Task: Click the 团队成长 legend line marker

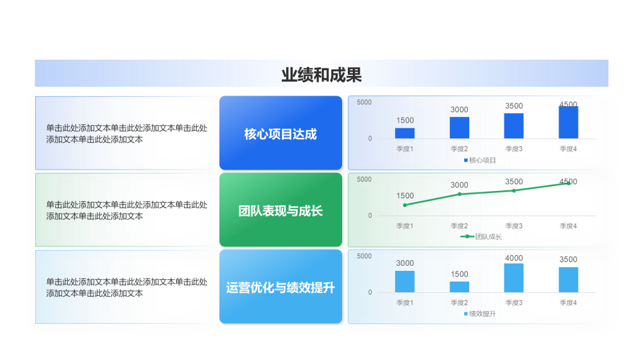Action: tap(467, 237)
